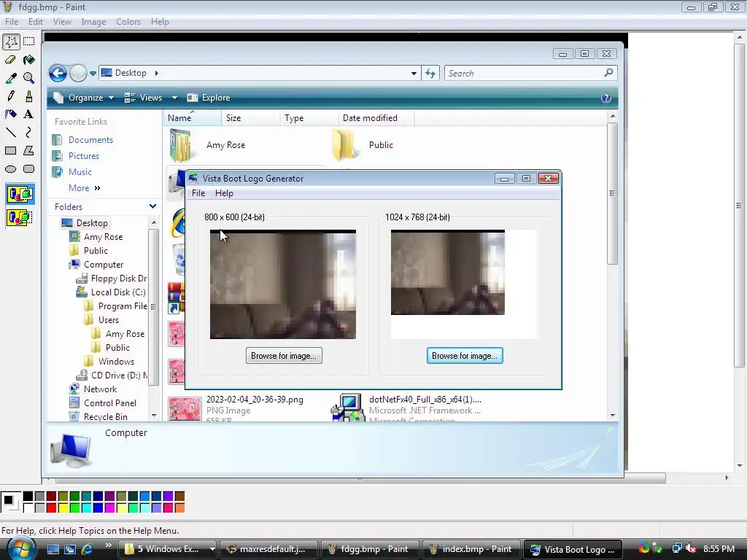Launch Internet Explorer from quick launch
This screenshot has height=560, width=747.
pos(88,549)
